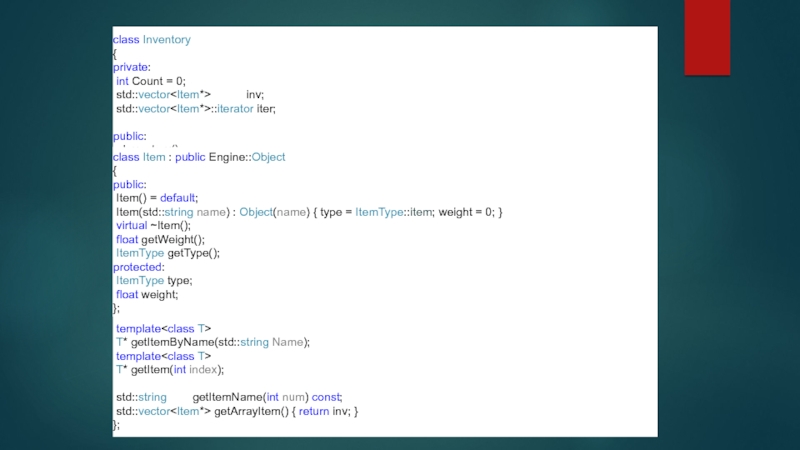Click the "Item() = default;" constructor

(x=157, y=198)
